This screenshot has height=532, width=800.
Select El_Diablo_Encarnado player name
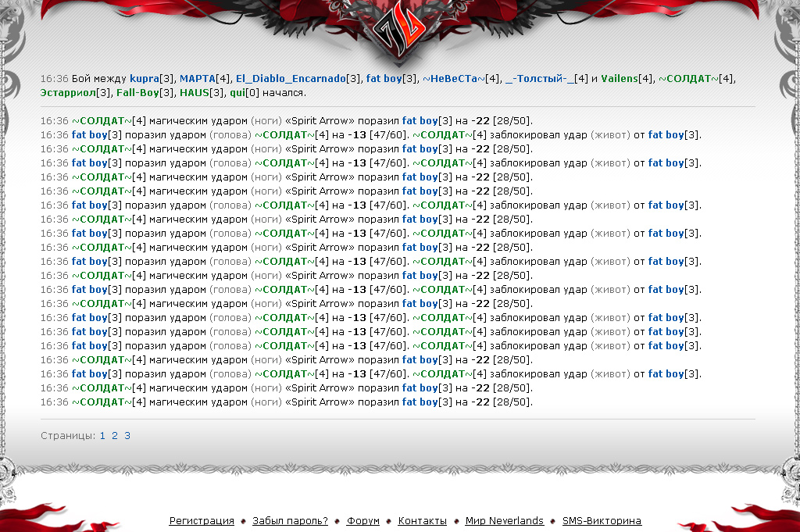(x=291, y=79)
